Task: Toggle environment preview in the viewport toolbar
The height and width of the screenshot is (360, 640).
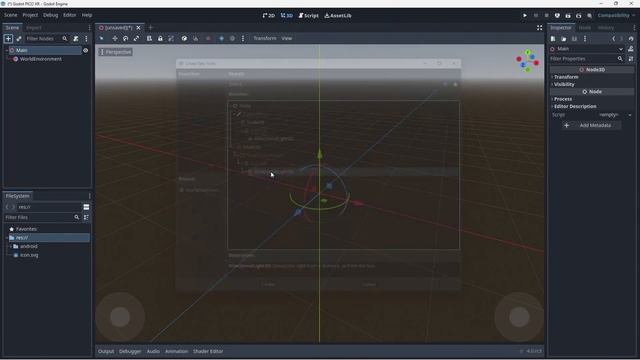Action: [x=232, y=38]
